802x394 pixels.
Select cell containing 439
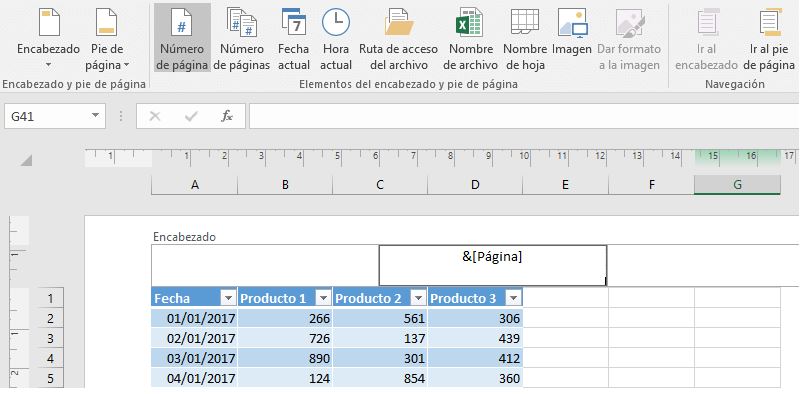click(x=475, y=338)
